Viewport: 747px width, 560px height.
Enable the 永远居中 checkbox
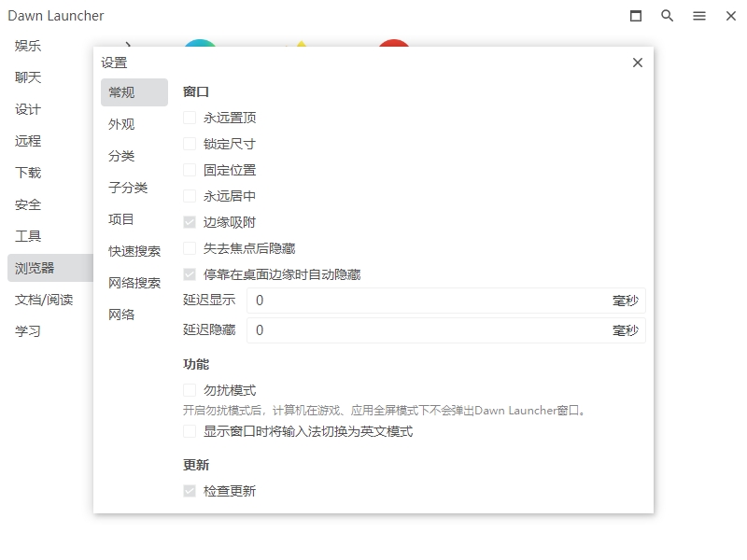[190, 196]
